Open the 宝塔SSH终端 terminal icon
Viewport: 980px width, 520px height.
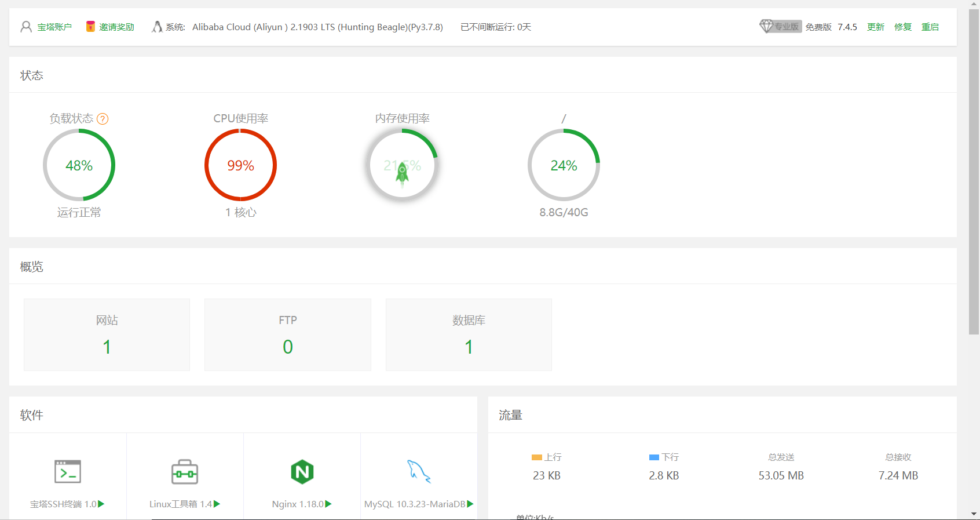click(x=68, y=472)
